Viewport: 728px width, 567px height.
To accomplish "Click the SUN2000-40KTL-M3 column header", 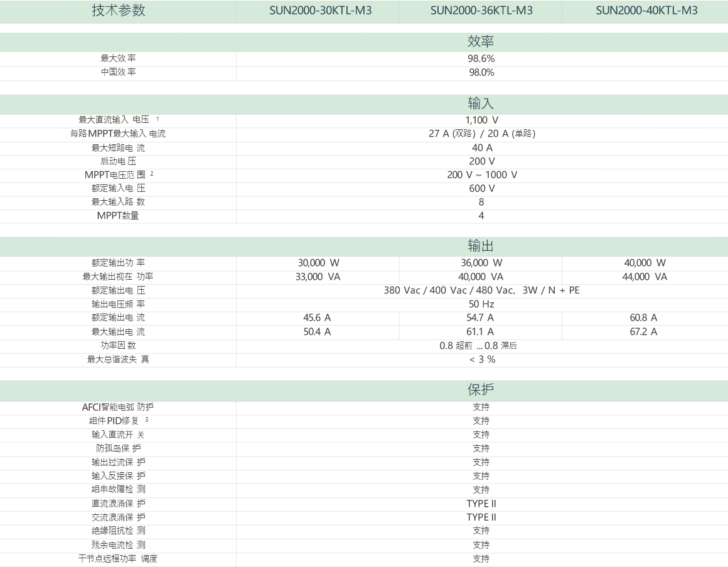I will pos(646,11).
